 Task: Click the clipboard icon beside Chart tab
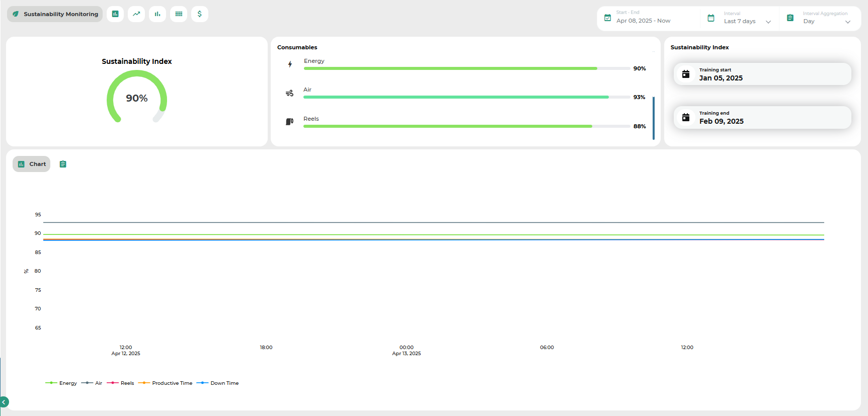(x=63, y=164)
